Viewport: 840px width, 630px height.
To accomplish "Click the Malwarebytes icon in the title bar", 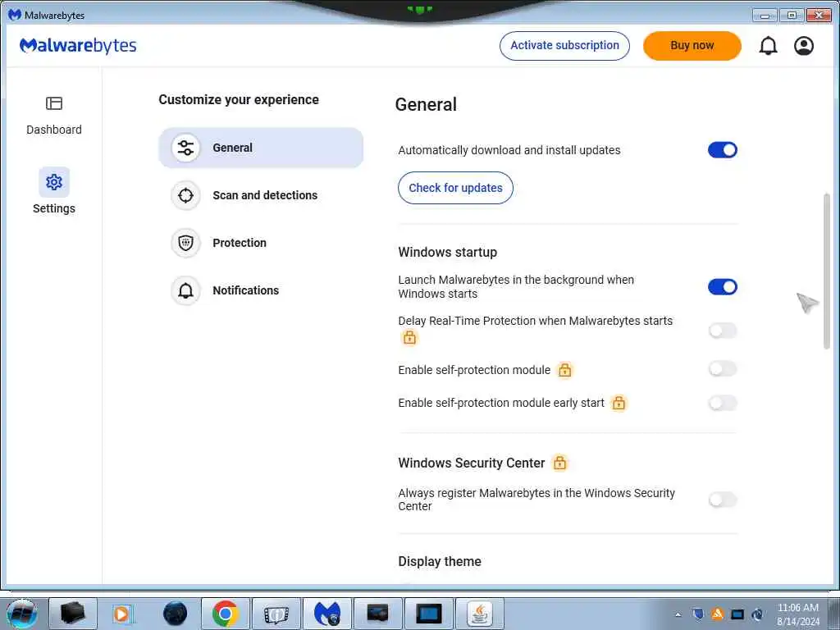I will point(15,15).
